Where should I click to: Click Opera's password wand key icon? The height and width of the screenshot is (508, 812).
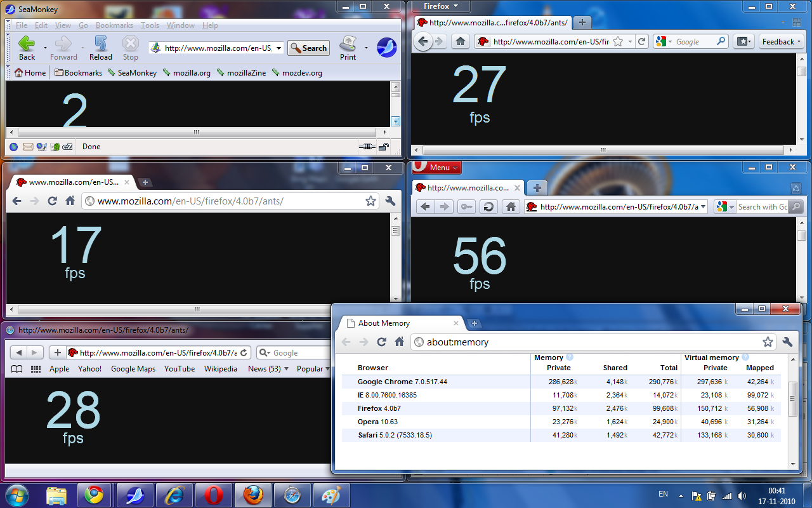coord(467,207)
